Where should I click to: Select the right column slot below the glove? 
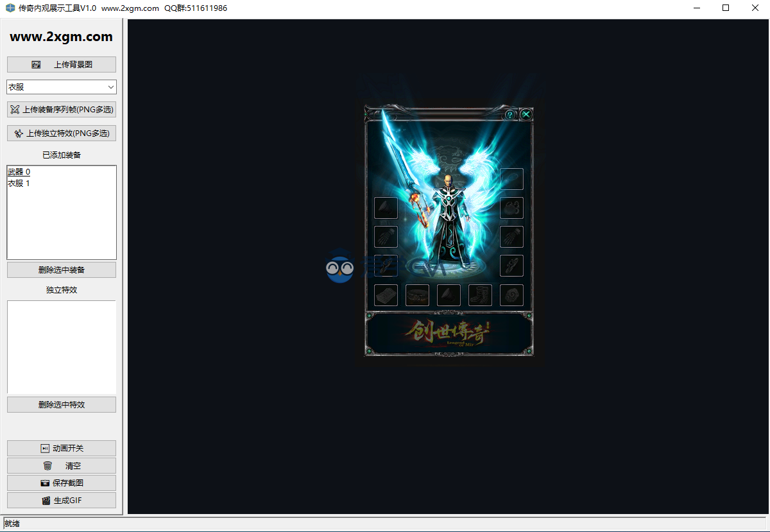[511, 266]
